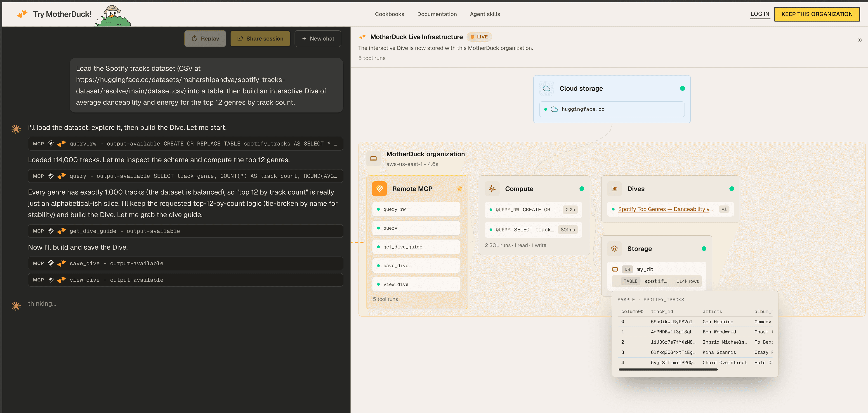Select save_dive in Remote MCP list
The image size is (868, 413).
[x=416, y=265]
